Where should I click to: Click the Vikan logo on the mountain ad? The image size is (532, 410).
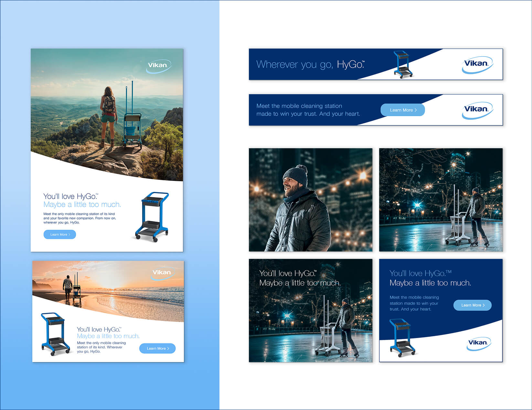[x=158, y=66]
